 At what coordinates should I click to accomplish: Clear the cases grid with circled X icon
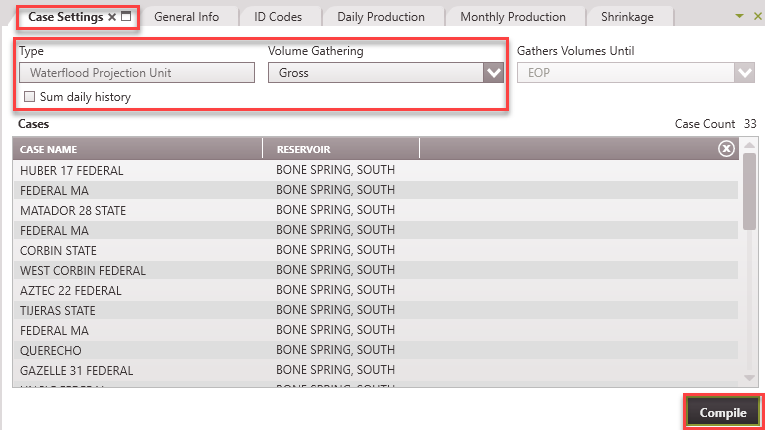(726, 149)
